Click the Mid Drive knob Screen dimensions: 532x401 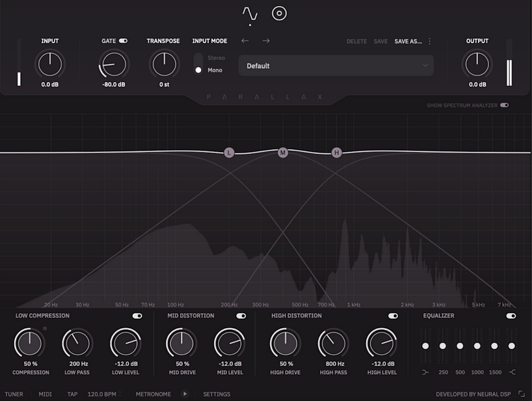[x=181, y=343]
